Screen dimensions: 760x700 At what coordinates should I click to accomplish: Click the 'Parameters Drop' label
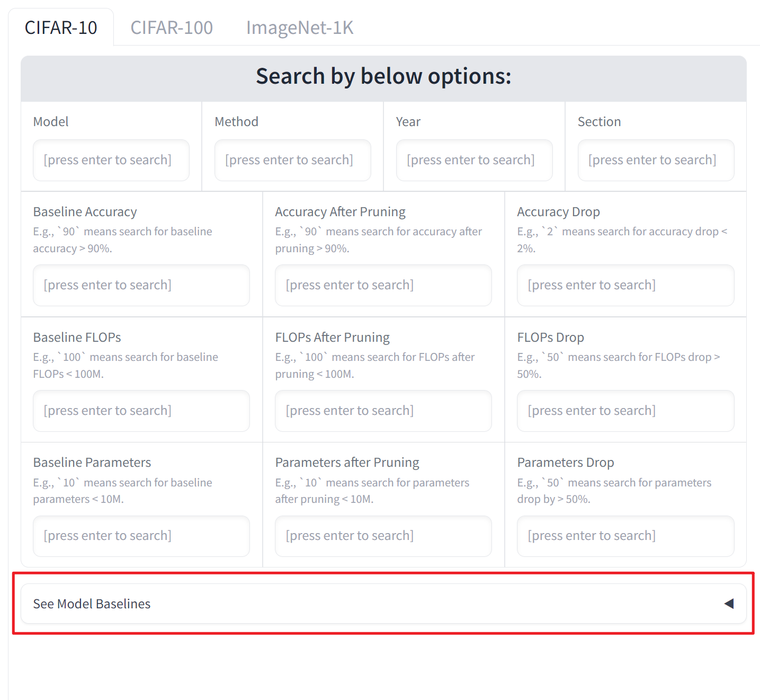(566, 463)
